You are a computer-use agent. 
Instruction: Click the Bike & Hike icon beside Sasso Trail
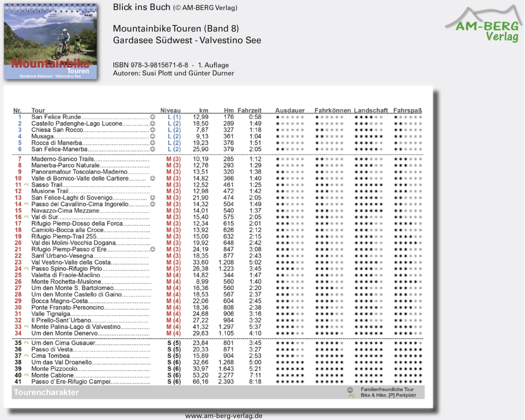pyautogui.click(x=26, y=185)
